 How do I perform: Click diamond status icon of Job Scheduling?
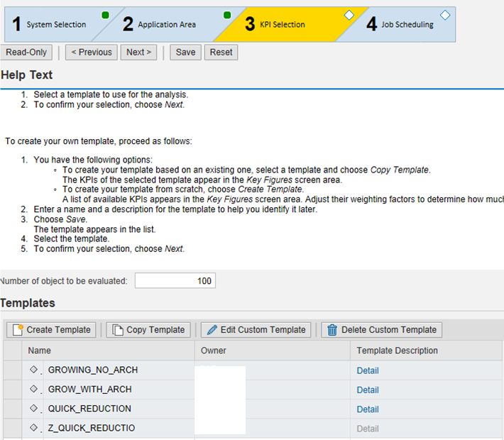point(445,15)
